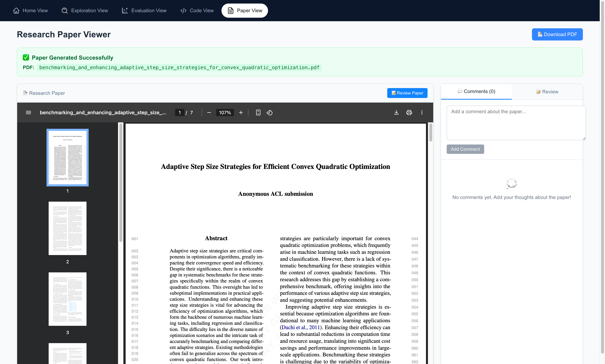
Task: Click the blue Download PDF button
Action: (557, 34)
